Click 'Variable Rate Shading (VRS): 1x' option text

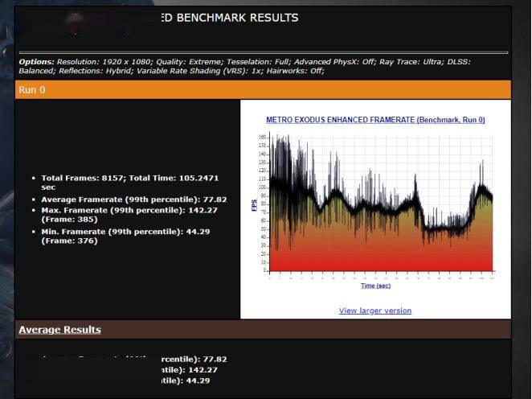(x=198, y=71)
